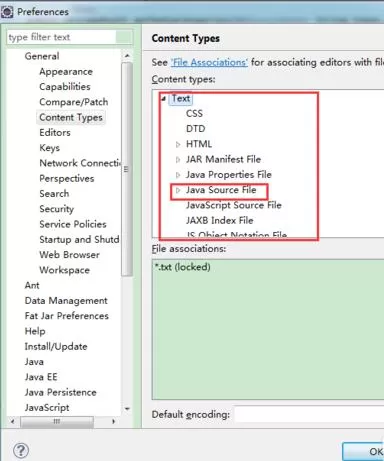Open the Network Connections preferences page
The height and width of the screenshot is (461, 384).
point(80,163)
